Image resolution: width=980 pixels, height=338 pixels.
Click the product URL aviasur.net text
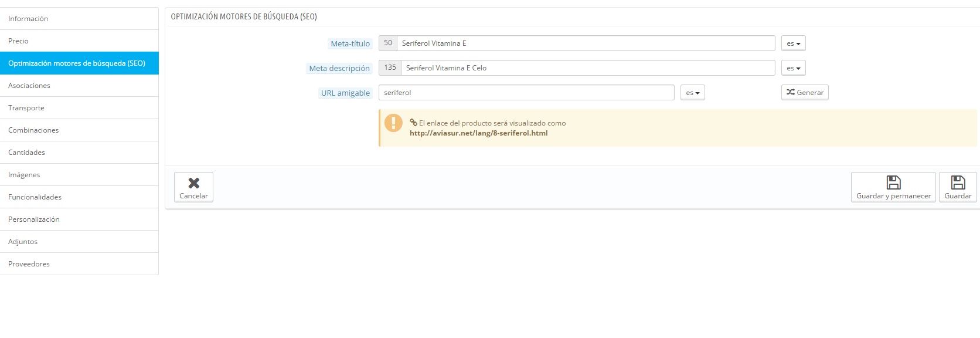[x=478, y=133]
